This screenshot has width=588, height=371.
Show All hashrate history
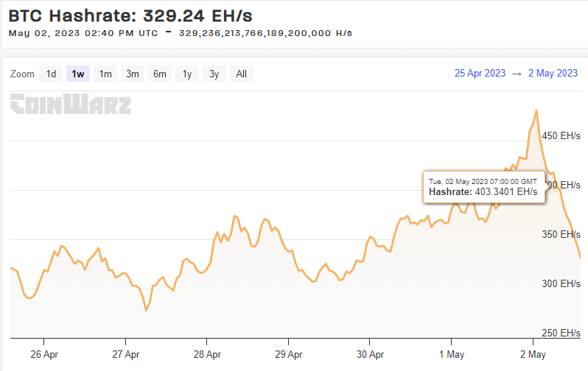pyautogui.click(x=242, y=74)
